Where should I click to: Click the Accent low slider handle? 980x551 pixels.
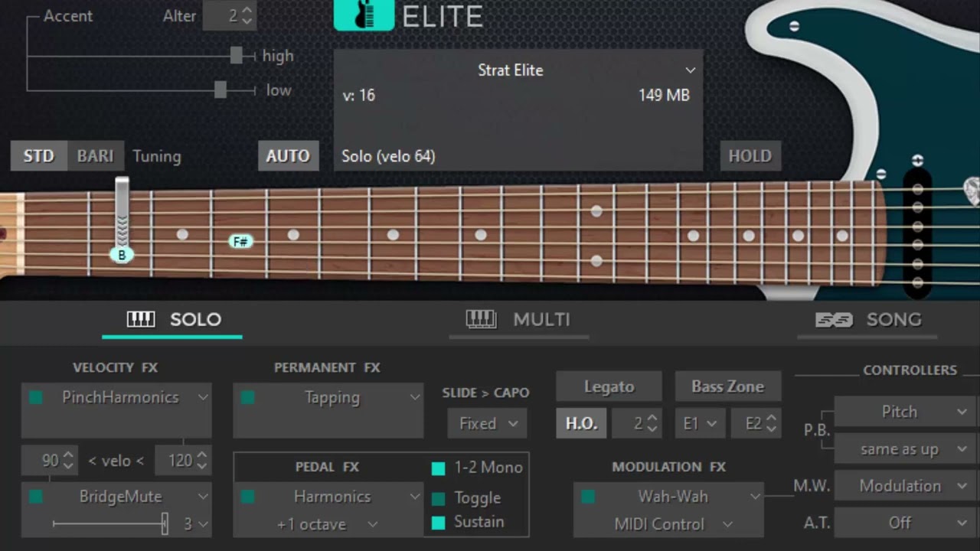[x=220, y=90]
